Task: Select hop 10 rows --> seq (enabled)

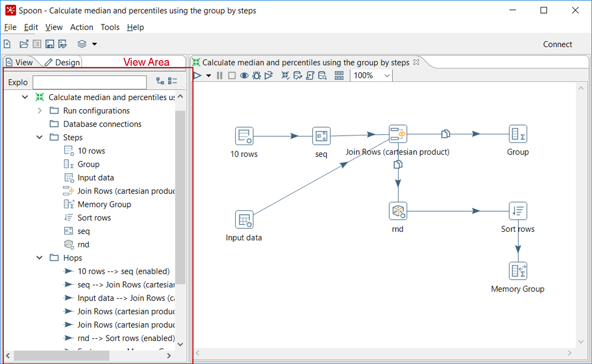Action: pyautogui.click(x=123, y=271)
